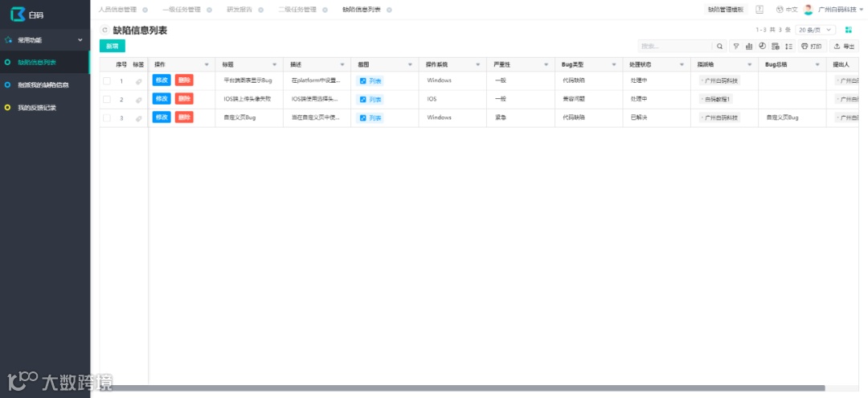Click 修改 for row 1
The height and width of the screenshot is (398, 868).
point(162,80)
